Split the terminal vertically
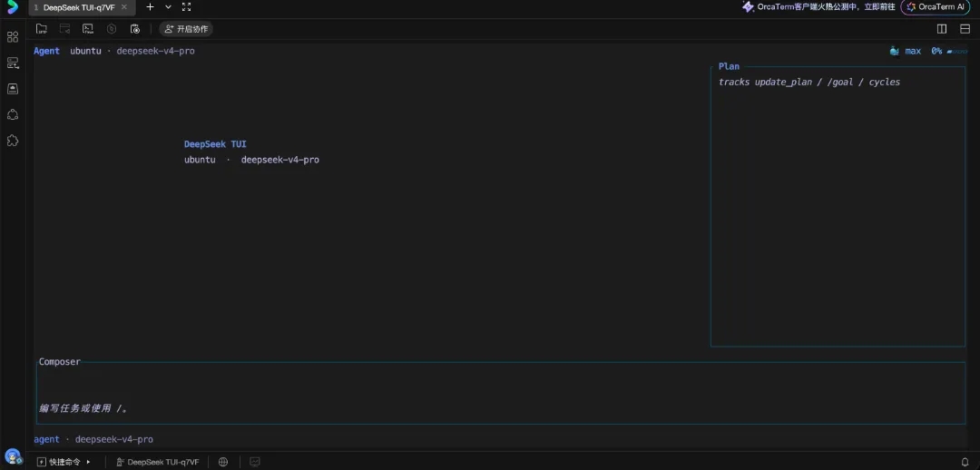The height and width of the screenshot is (470, 980). coord(942,29)
